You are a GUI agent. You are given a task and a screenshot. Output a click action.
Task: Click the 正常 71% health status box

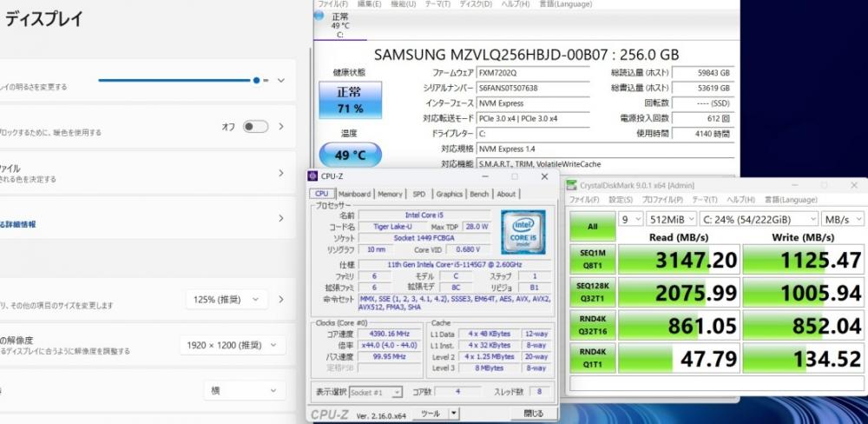351,100
